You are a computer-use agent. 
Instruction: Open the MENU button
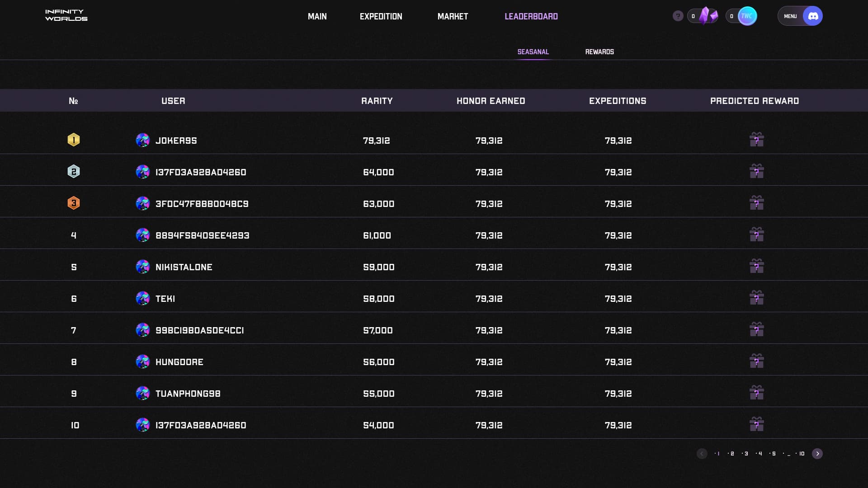(790, 16)
